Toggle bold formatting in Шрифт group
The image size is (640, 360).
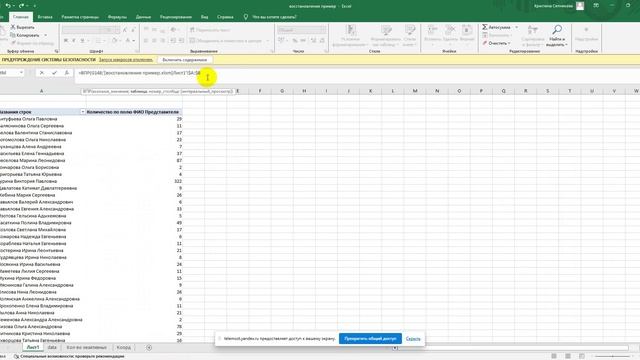[x=66, y=40]
